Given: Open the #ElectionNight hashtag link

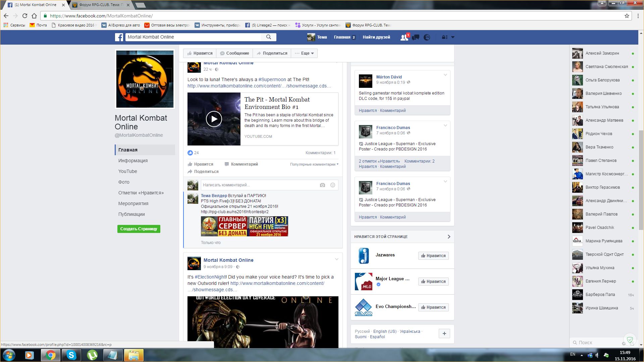Looking at the screenshot, I should (210, 277).
